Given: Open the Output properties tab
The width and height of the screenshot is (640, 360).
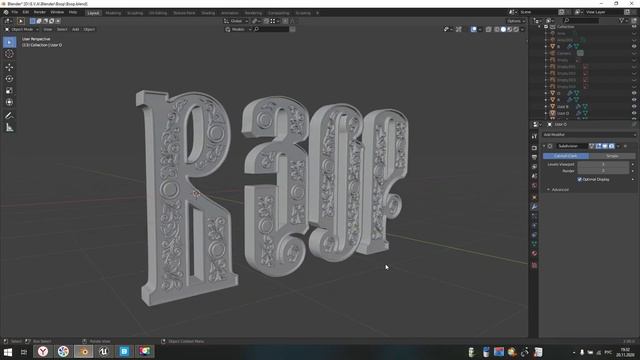Looking at the screenshot, I should pyautogui.click(x=534, y=157).
